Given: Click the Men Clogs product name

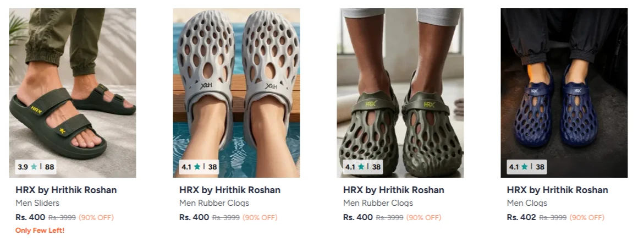Looking at the screenshot, I should (x=527, y=203).
